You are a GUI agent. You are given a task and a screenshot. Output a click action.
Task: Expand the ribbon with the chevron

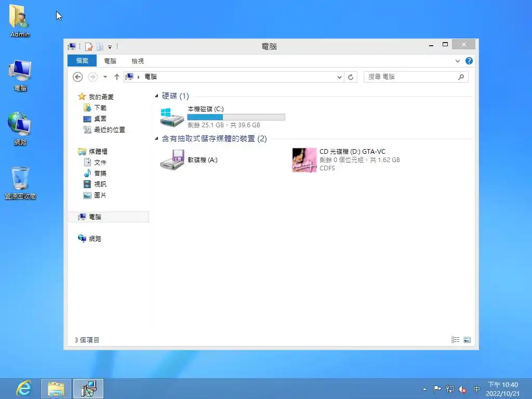click(458, 61)
